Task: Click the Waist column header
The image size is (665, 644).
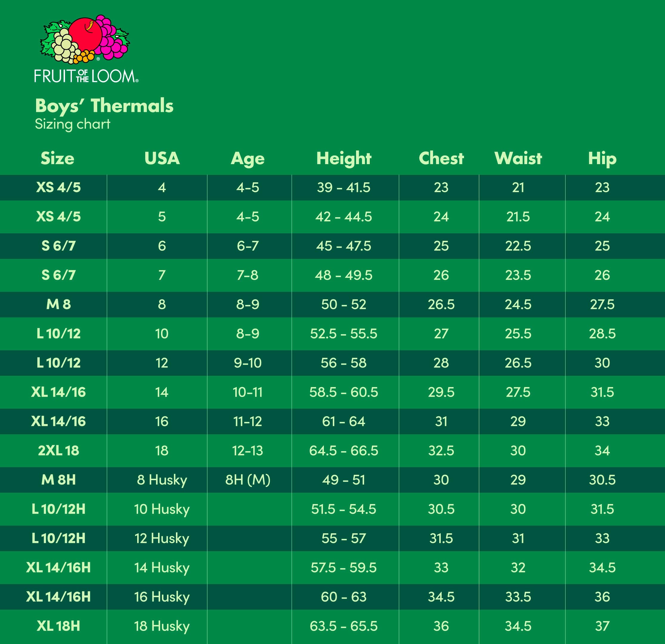Action: pos(518,158)
